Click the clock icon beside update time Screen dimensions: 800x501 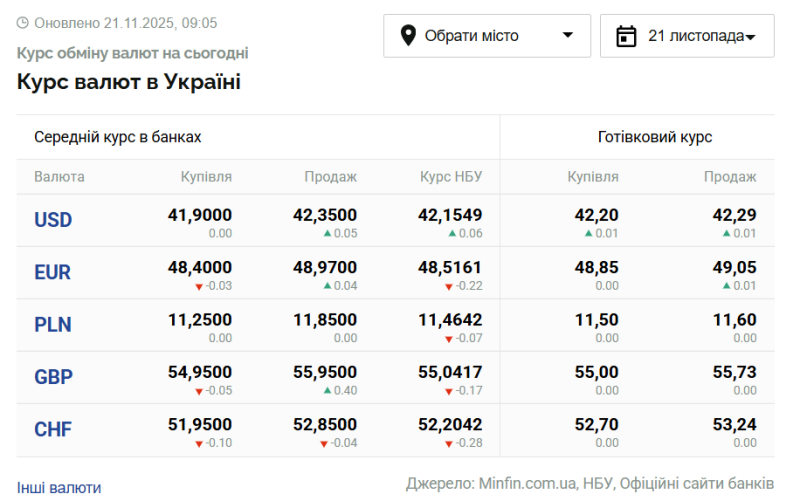pos(23,22)
